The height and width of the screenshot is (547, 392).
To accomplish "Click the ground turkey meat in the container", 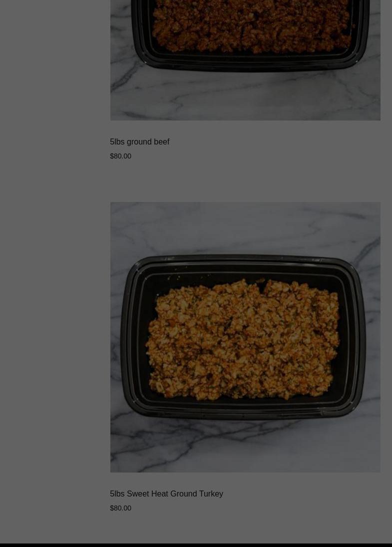I will coord(243,338).
